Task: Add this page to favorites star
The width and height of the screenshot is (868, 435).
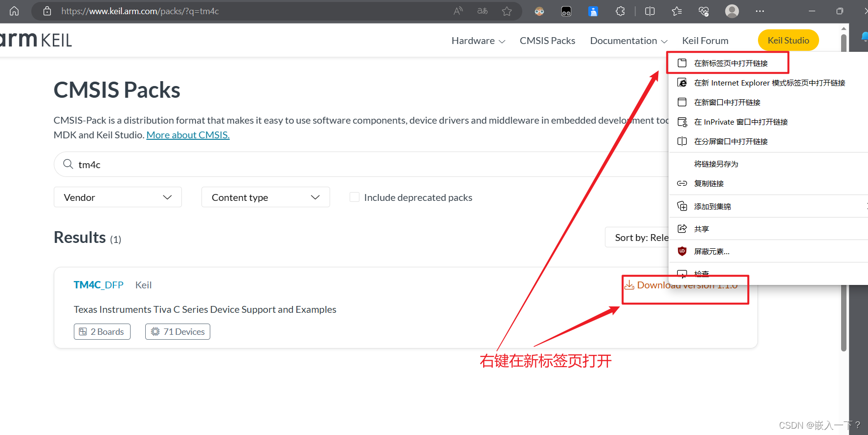Action: point(507,11)
